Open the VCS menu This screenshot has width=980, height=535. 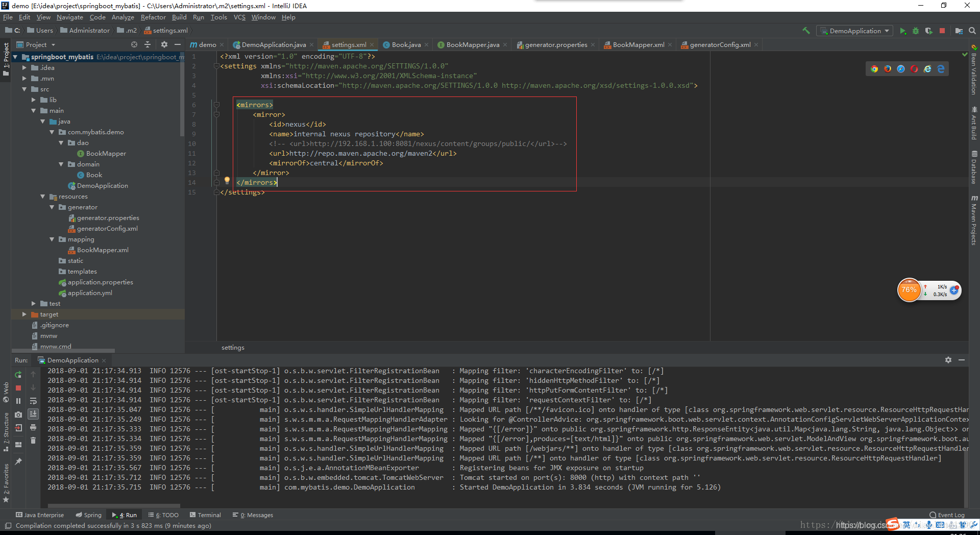click(239, 17)
